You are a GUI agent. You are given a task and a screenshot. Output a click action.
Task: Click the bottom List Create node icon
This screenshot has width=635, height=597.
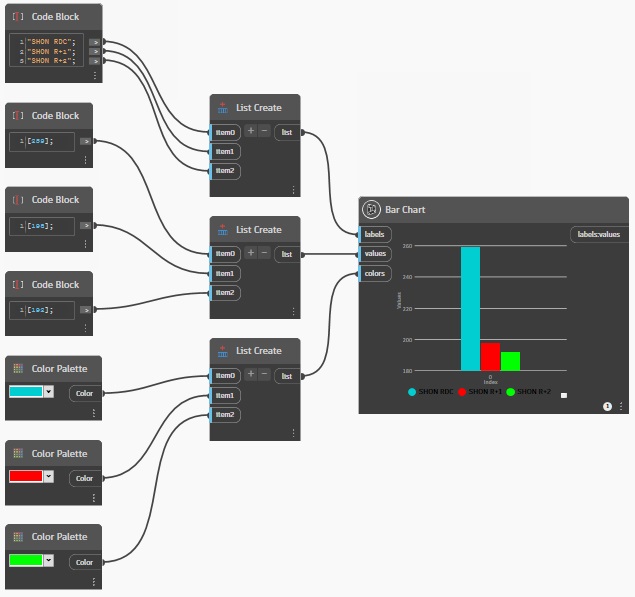coord(223,350)
